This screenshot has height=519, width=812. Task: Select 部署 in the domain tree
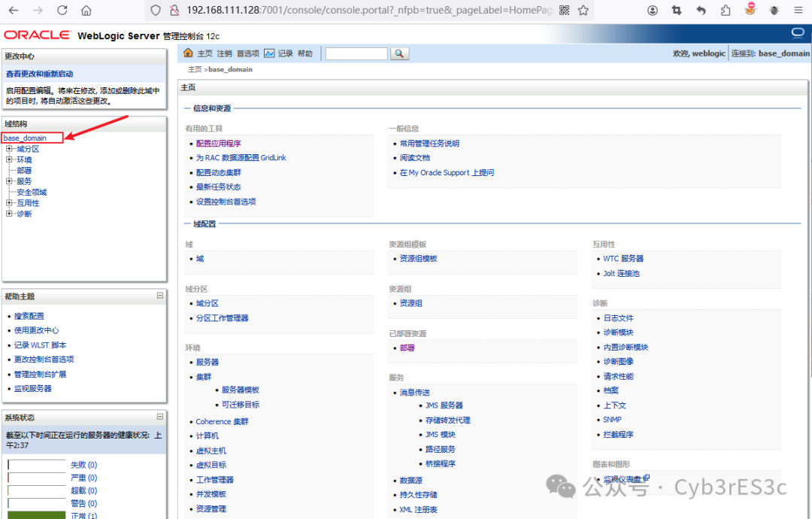(24, 171)
